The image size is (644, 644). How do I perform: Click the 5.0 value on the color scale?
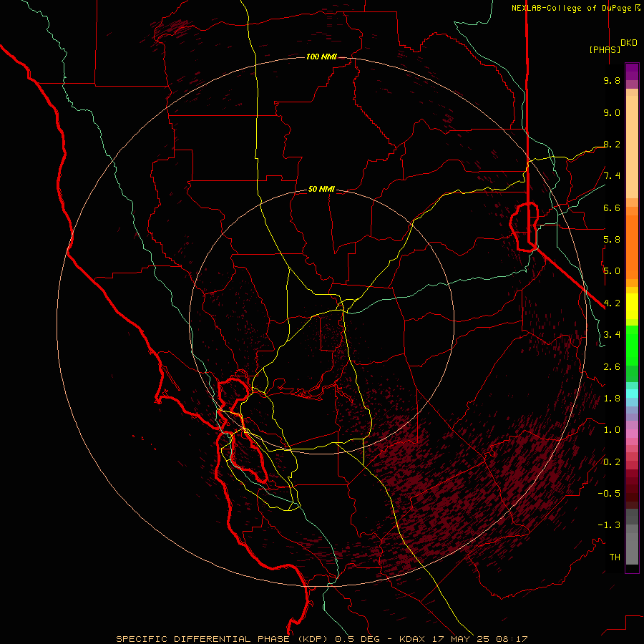(x=612, y=271)
